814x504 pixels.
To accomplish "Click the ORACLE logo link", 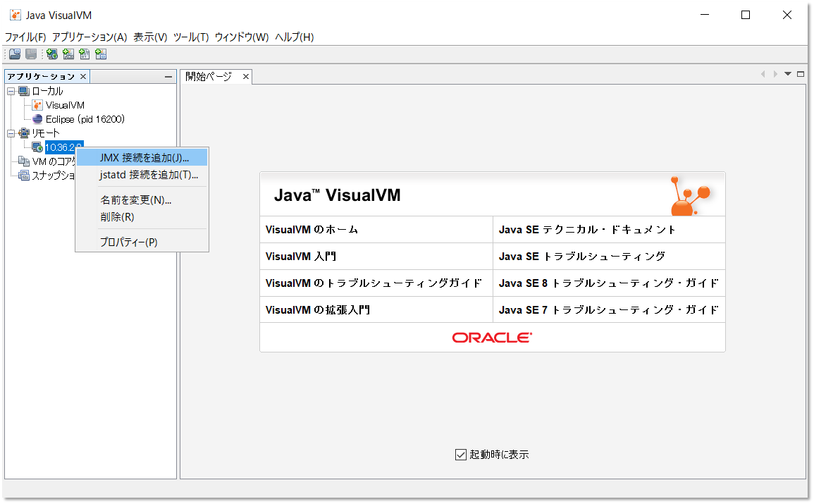I will [491, 336].
